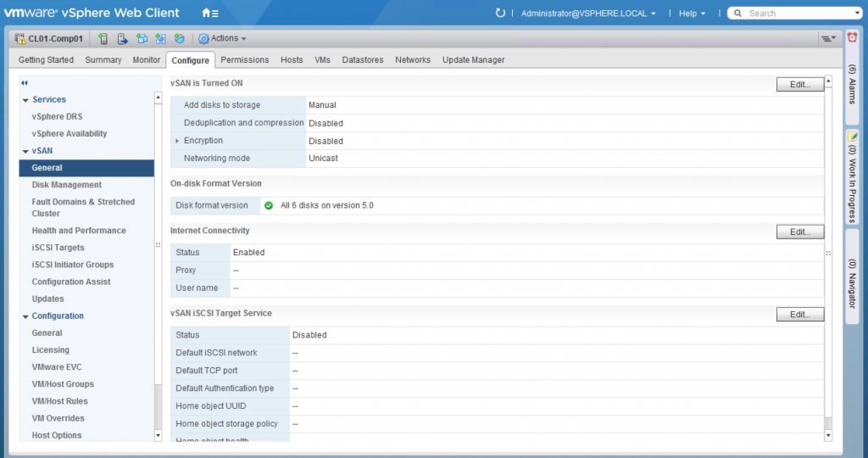Click the green check disk format icon
The height and width of the screenshot is (458, 868).
(269, 205)
